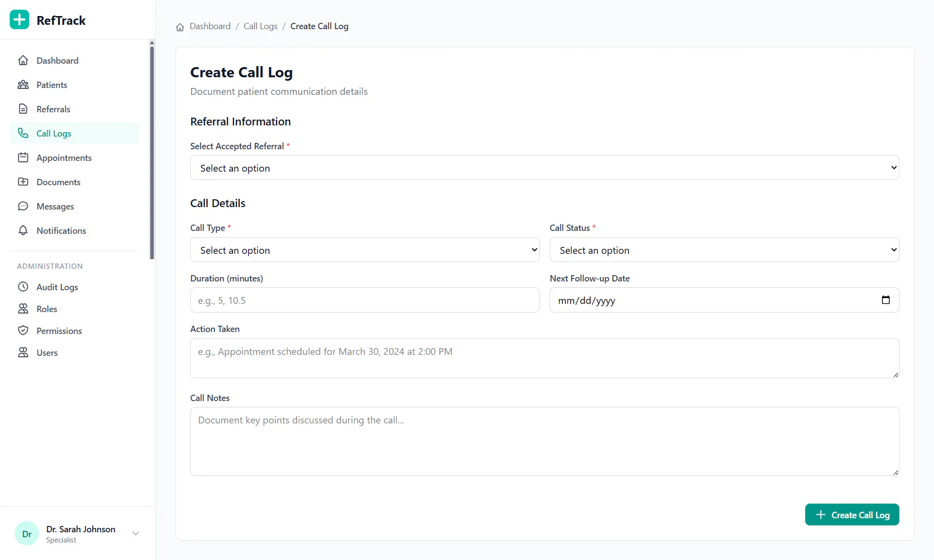Click the RefTrack brand name

click(61, 20)
